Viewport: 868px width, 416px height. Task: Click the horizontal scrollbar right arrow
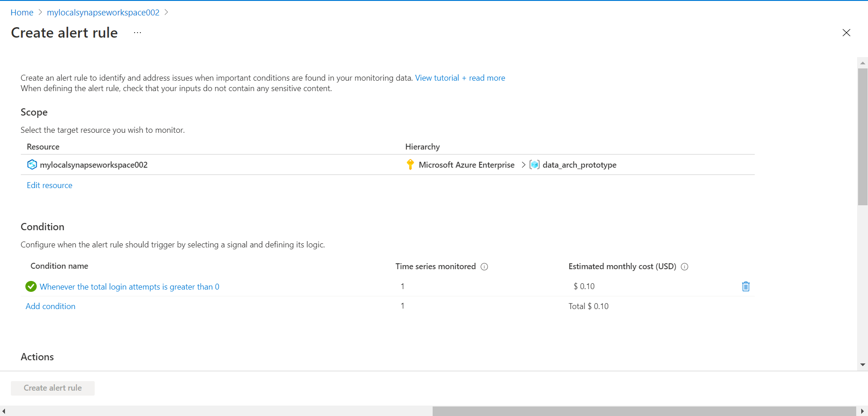(862, 411)
